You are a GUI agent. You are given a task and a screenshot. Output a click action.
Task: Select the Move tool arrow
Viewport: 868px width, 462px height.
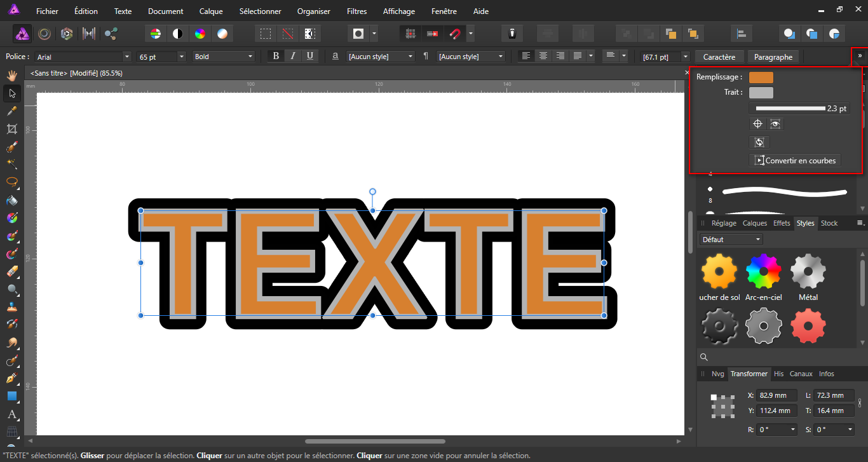11,94
